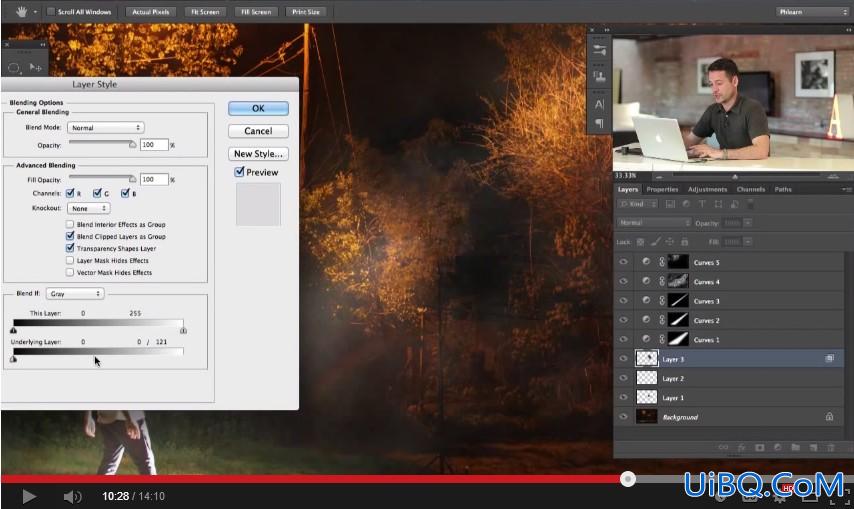Click the Cancel button
This screenshot has height=509, width=854.
258,131
